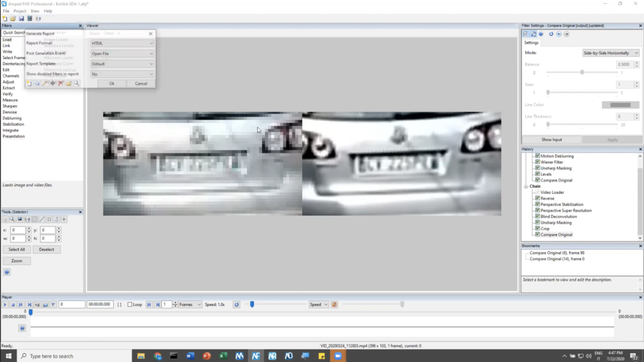Click the move arrows icon in report dialog
The height and width of the screenshot is (362, 644).
(x=53, y=83)
